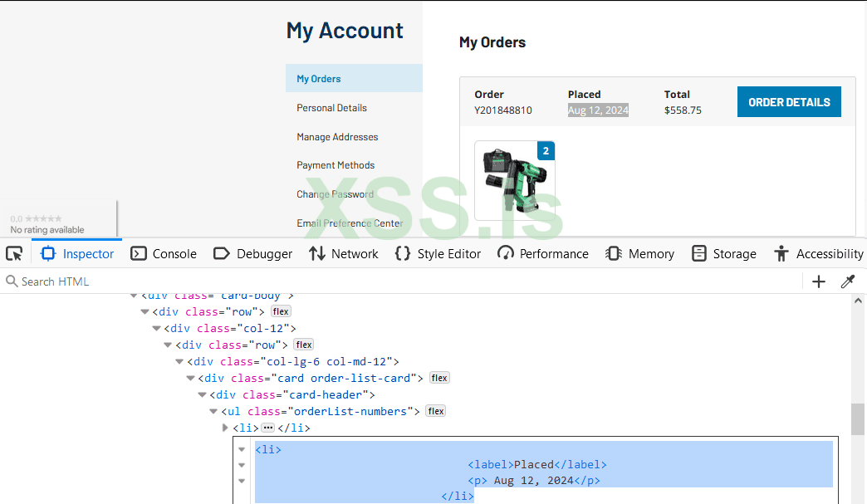This screenshot has width=867, height=504.
Task: Click the nail gun product thumbnail
Action: pos(515,180)
